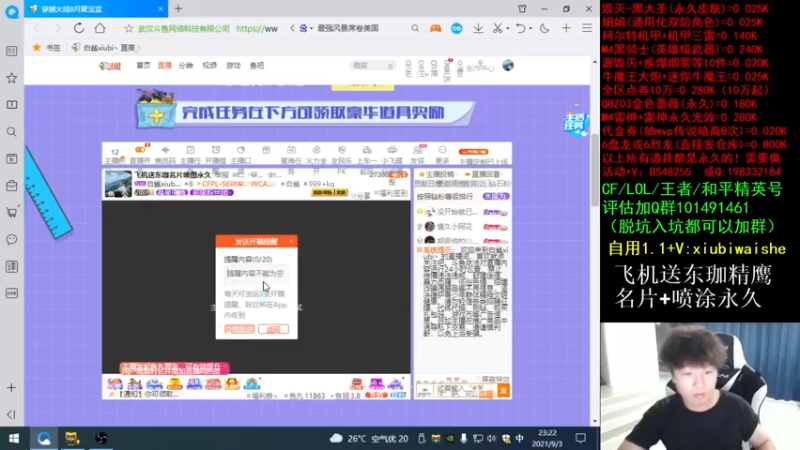Open a new tab with the plus button

[178, 9]
